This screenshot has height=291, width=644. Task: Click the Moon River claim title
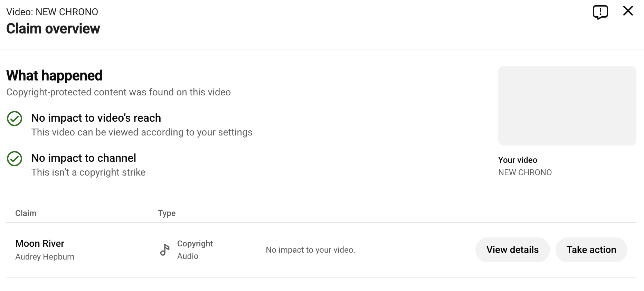coord(40,244)
